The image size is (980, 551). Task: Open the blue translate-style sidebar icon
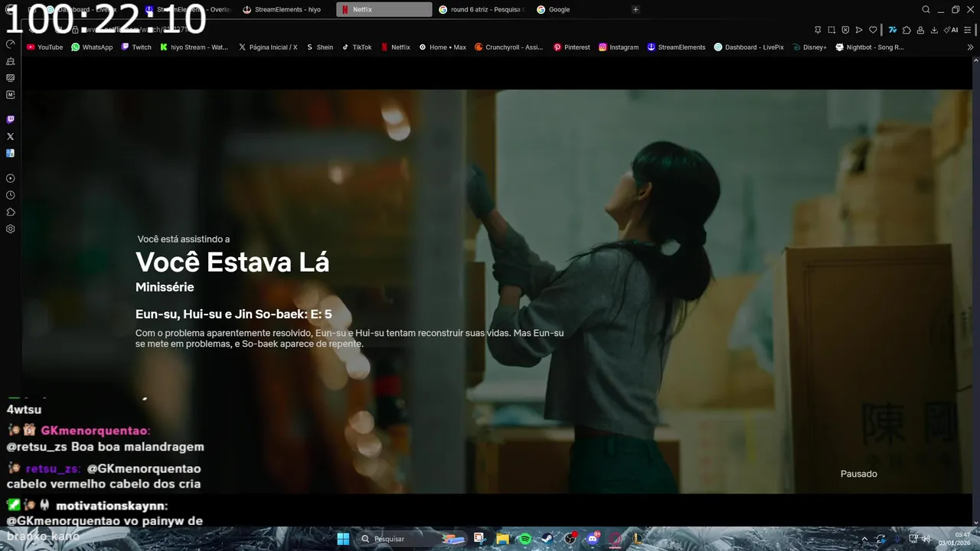pyautogui.click(x=11, y=153)
